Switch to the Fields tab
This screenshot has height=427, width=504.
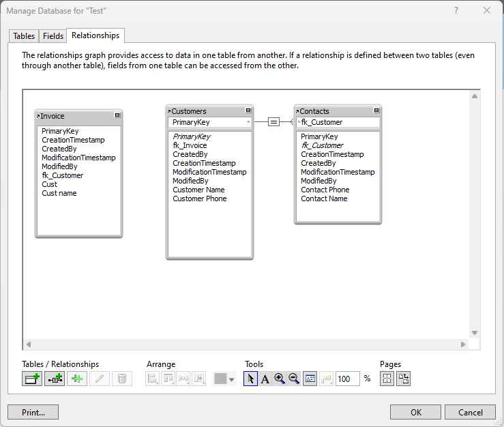pyautogui.click(x=53, y=36)
